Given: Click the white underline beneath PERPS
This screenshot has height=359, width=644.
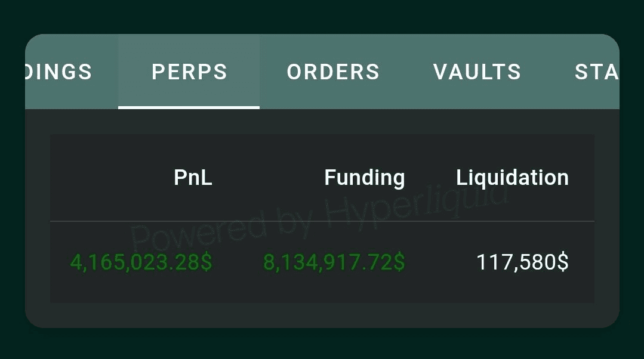Looking at the screenshot, I should click(x=189, y=107).
